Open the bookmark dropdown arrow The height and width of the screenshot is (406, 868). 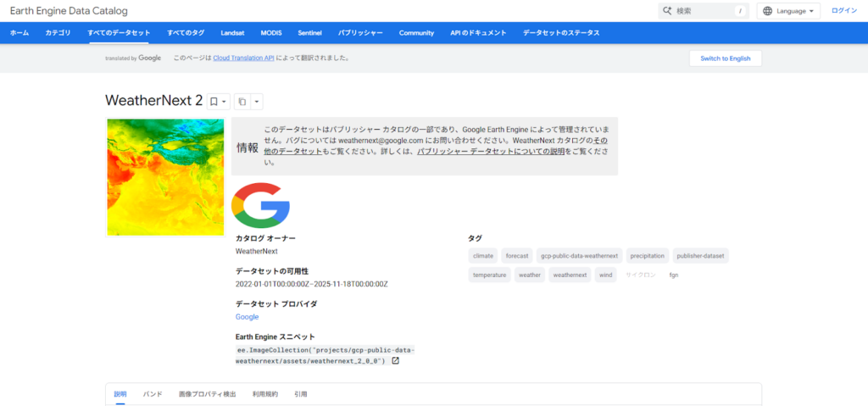coord(225,102)
